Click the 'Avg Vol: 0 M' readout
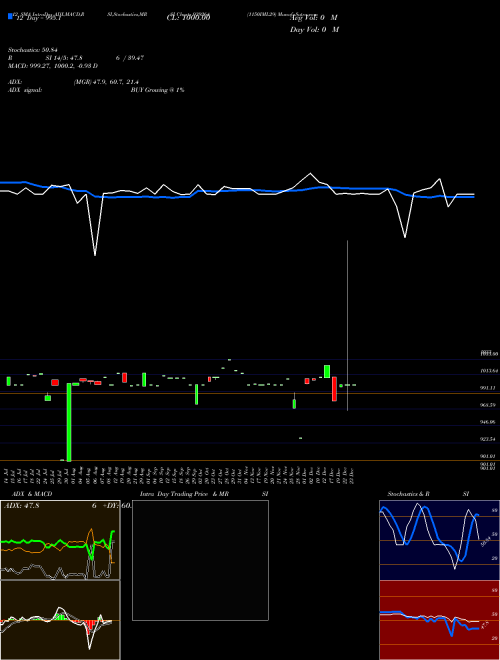The image size is (500, 660). 314,18
